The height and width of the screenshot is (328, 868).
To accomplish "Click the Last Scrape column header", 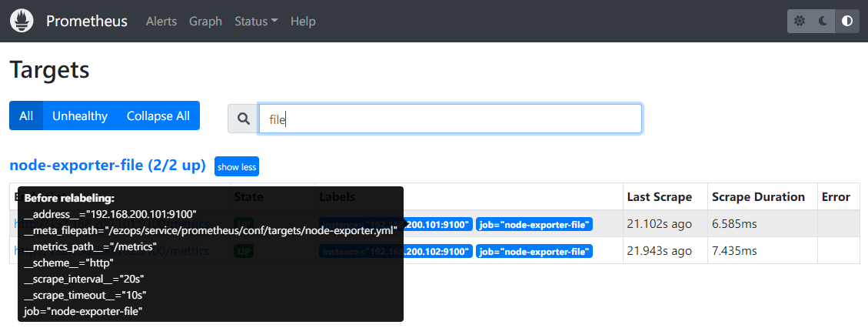I will (x=659, y=197).
